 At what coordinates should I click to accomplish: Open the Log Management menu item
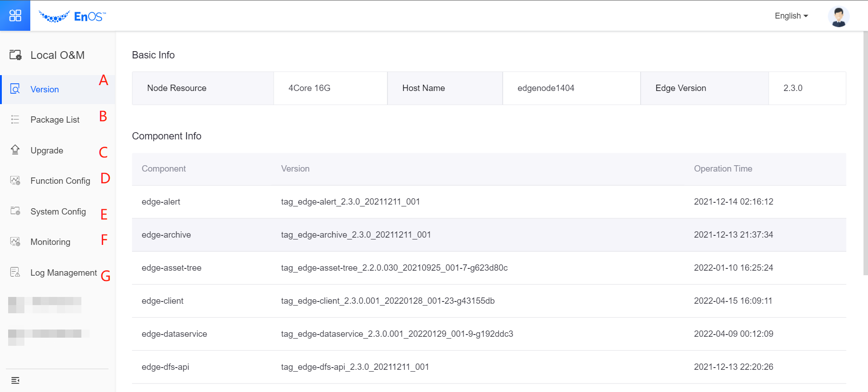63,272
